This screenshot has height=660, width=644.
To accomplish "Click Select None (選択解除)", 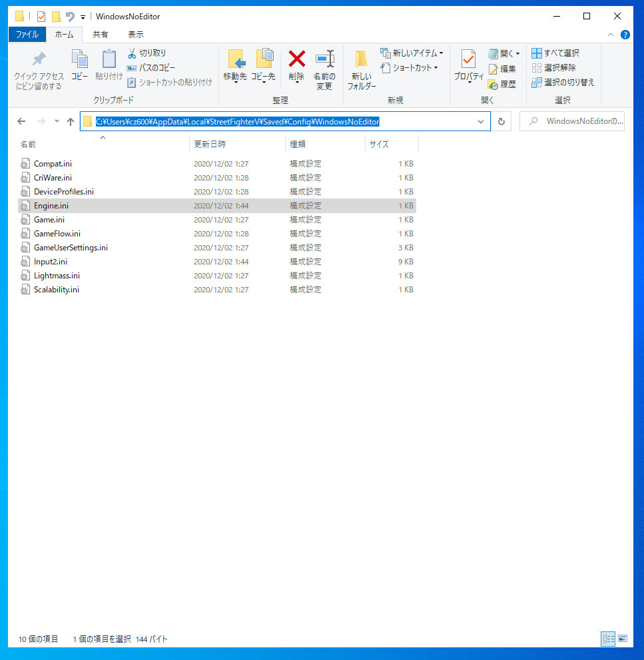I will [554, 68].
